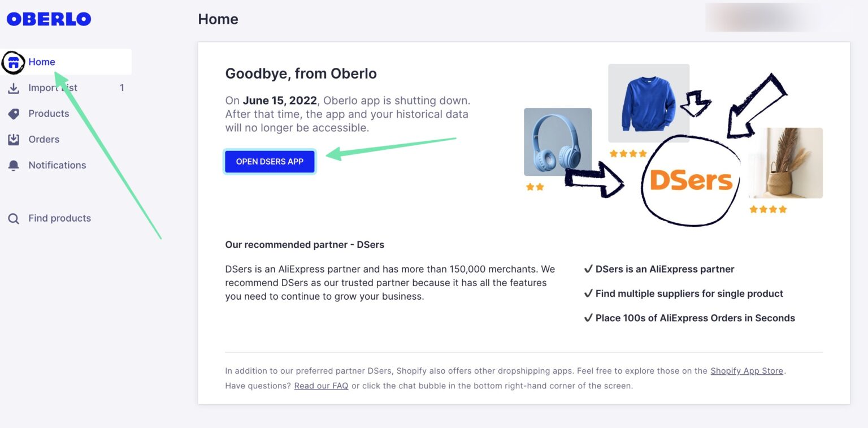Select the Find products magnifier icon
This screenshot has height=428, width=868.
pos(14,218)
